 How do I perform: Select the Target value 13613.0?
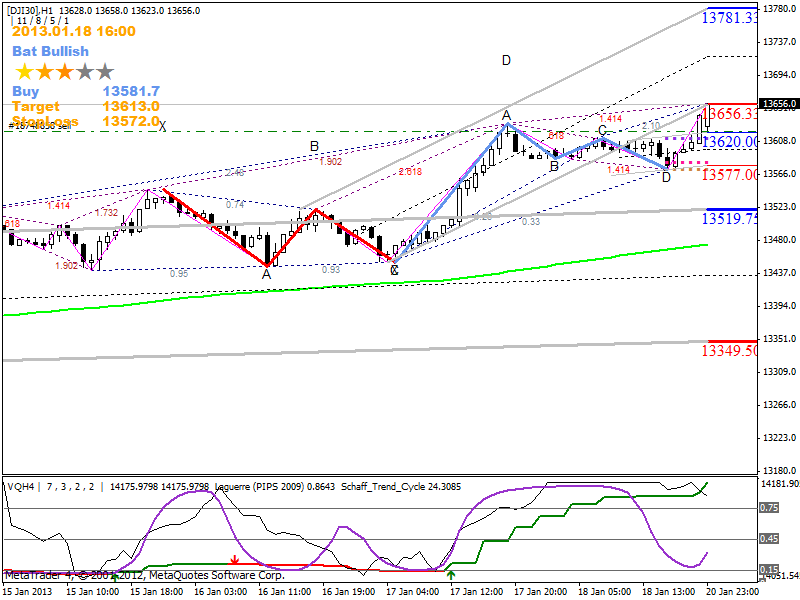131,106
